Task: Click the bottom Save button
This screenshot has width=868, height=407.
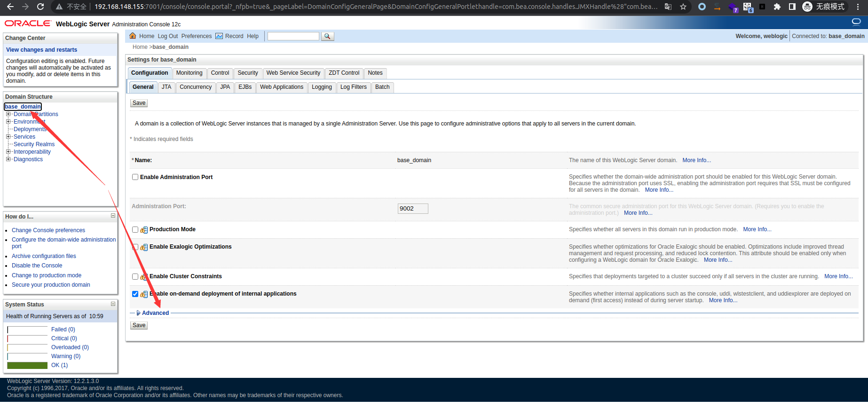Action: pyautogui.click(x=139, y=325)
